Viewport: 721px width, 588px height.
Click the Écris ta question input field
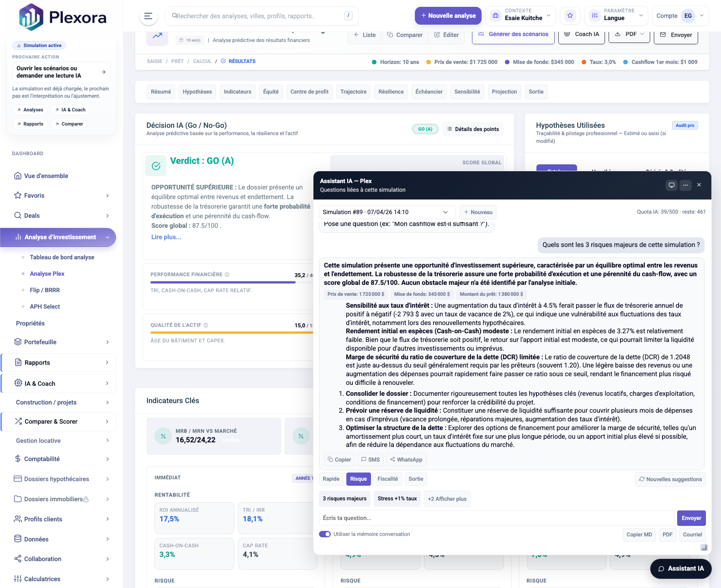pyautogui.click(x=496, y=518)
